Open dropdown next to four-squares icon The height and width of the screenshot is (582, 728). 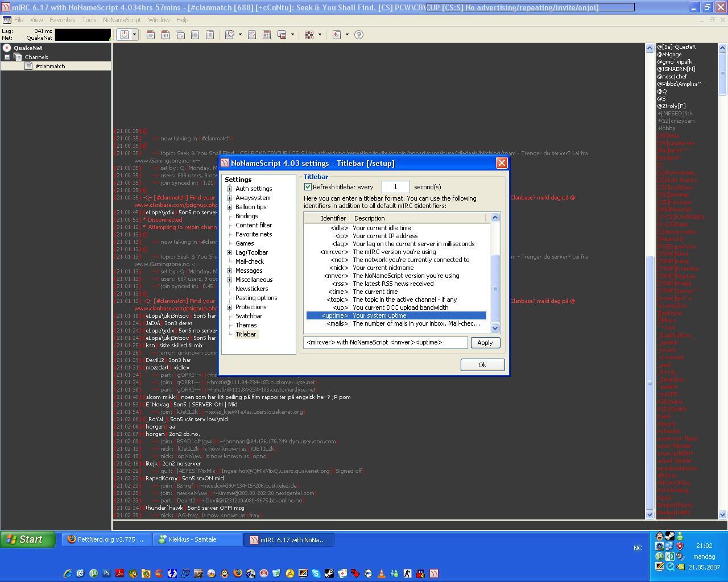tap(320, 35)
